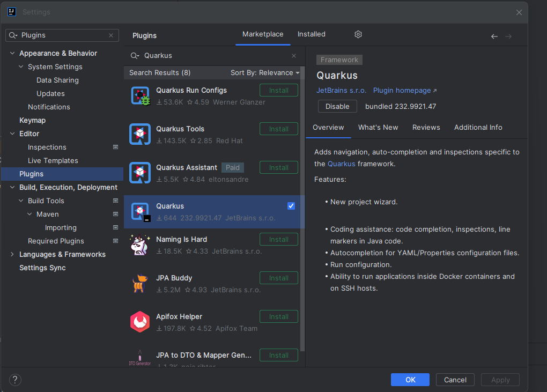Screen dimensions: 547x392
Task: Clear the Quarkus marketplace search text
Action: [294, 55]
